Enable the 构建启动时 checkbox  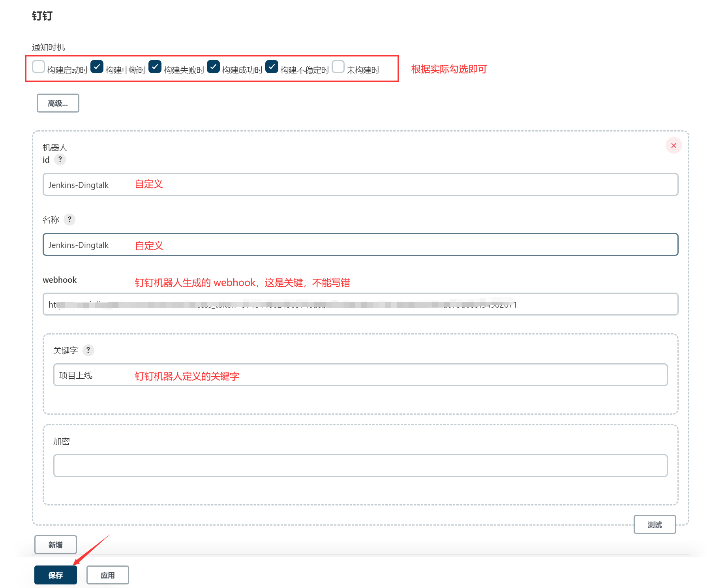38,67
